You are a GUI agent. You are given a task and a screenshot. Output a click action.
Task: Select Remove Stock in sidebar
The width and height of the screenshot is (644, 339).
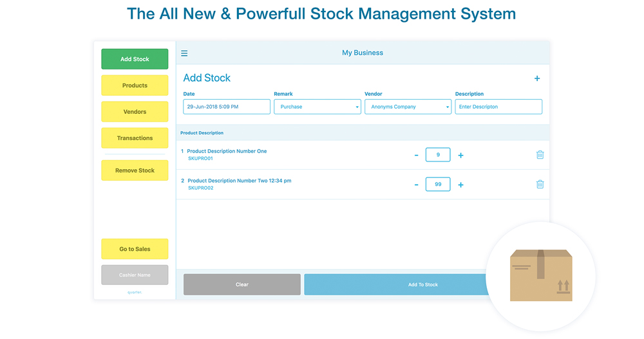point(135,170)
